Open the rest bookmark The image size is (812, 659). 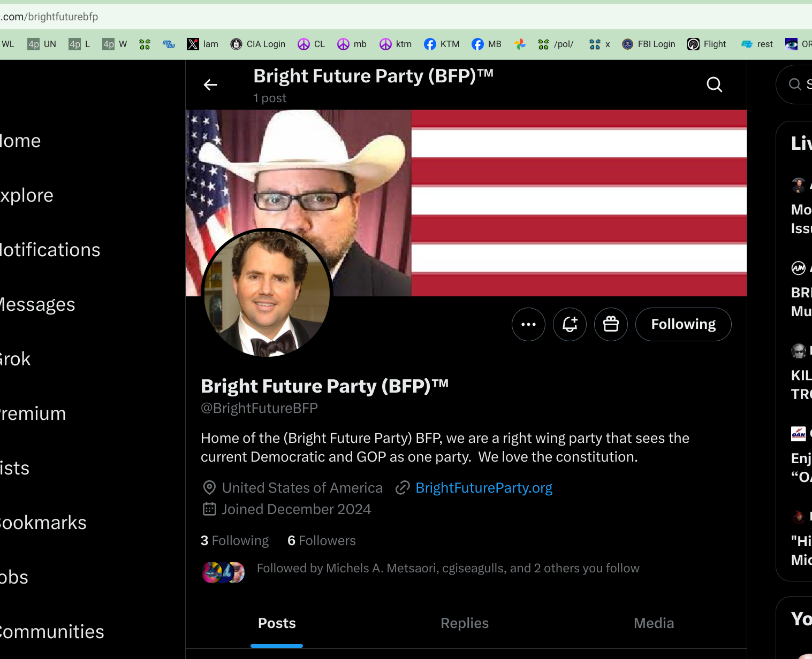[757, 44]
